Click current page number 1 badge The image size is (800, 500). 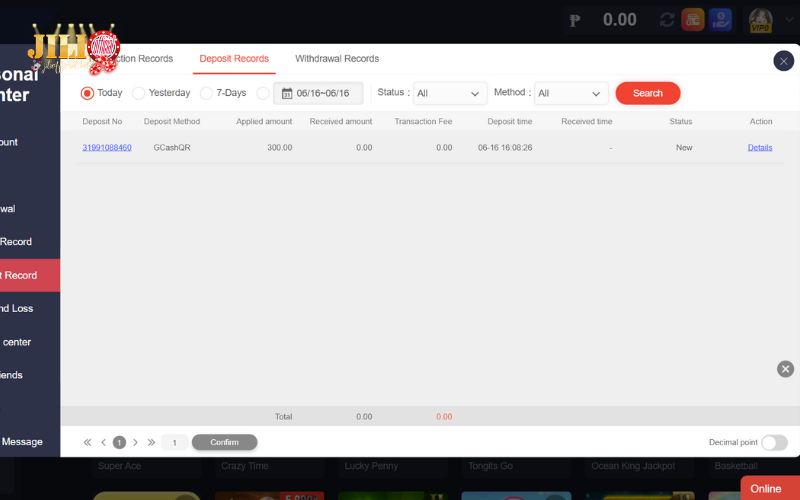(119, 442)
